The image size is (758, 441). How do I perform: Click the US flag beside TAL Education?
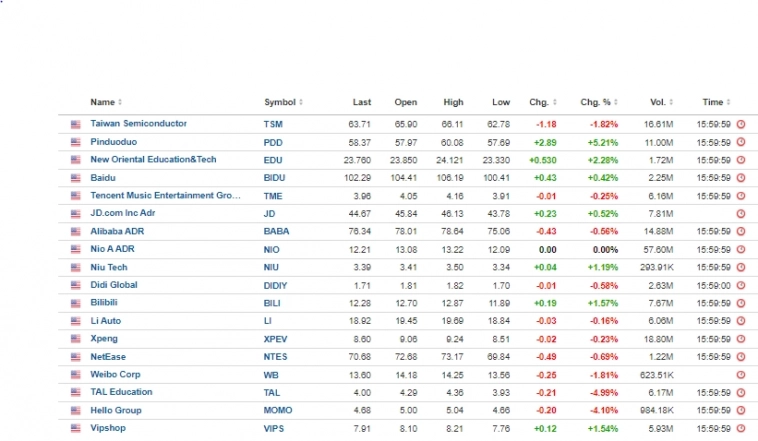pos(75,392)
